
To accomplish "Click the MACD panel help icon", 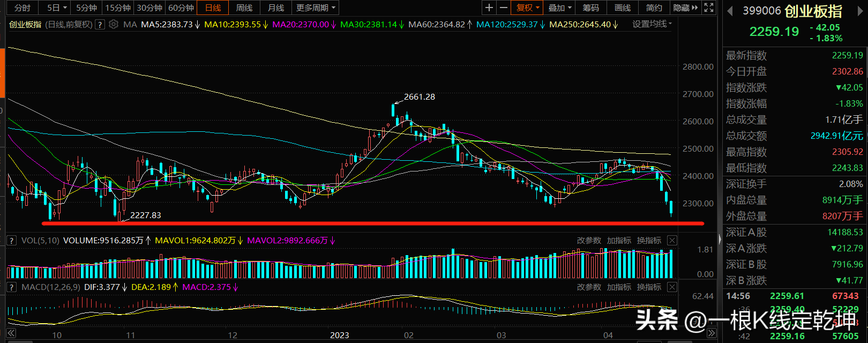I will coord(11,287).
